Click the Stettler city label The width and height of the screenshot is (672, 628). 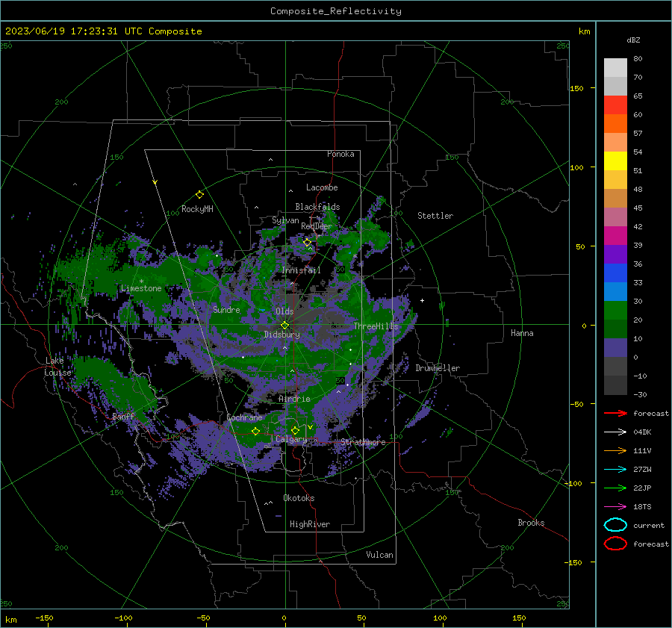tap(435, 216)
